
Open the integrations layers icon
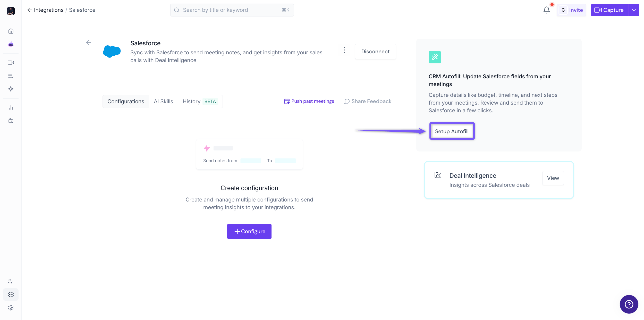click(x=11, y=294)
